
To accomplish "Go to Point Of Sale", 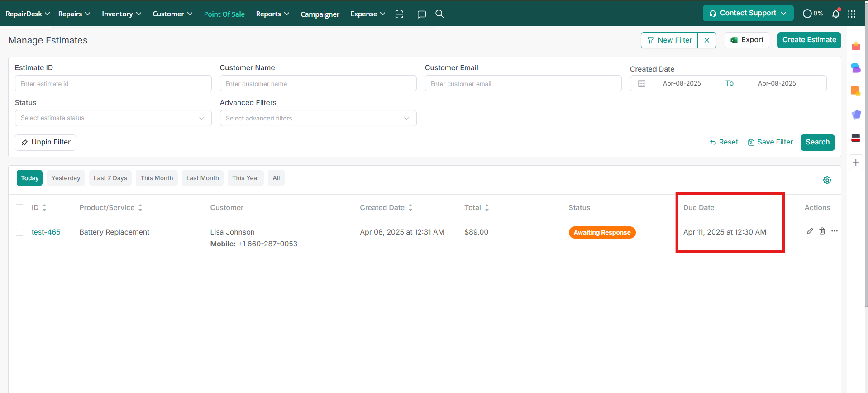I will tap(224, 14).
